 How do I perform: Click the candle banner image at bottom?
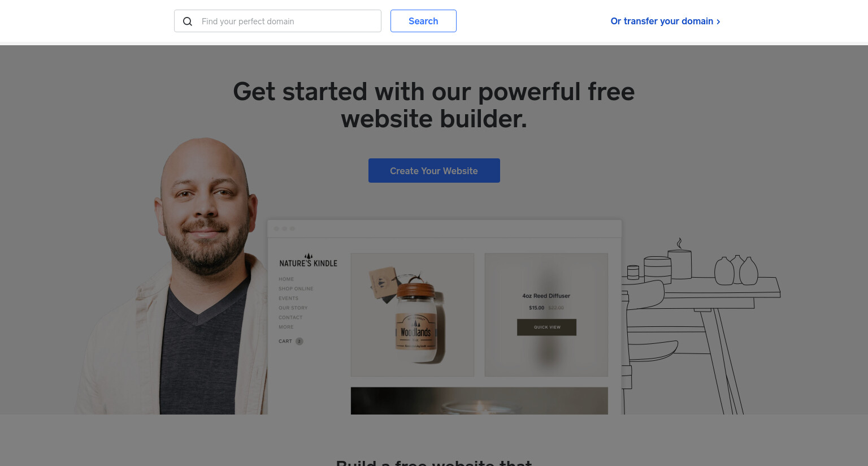point(479,401)
